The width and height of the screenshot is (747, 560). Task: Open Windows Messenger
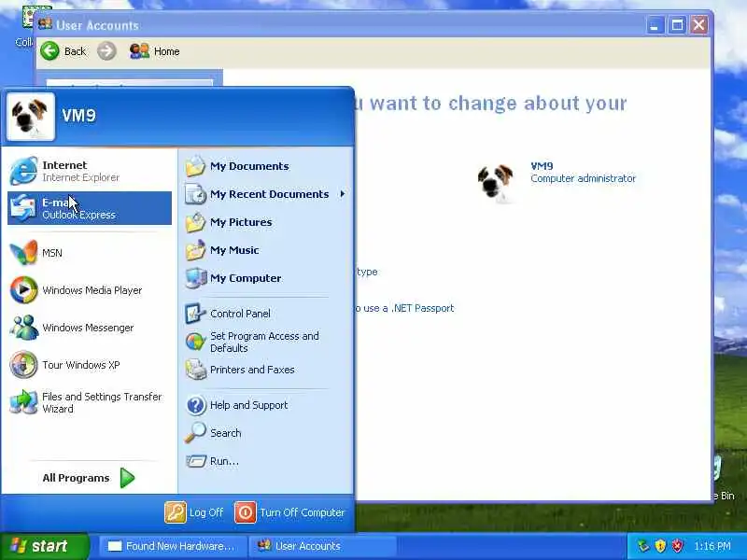90,328
